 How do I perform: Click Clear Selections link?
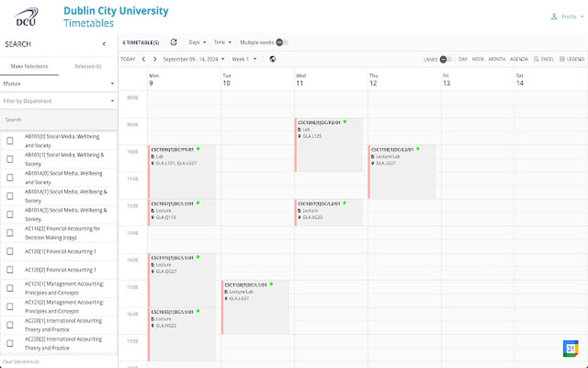21,362
